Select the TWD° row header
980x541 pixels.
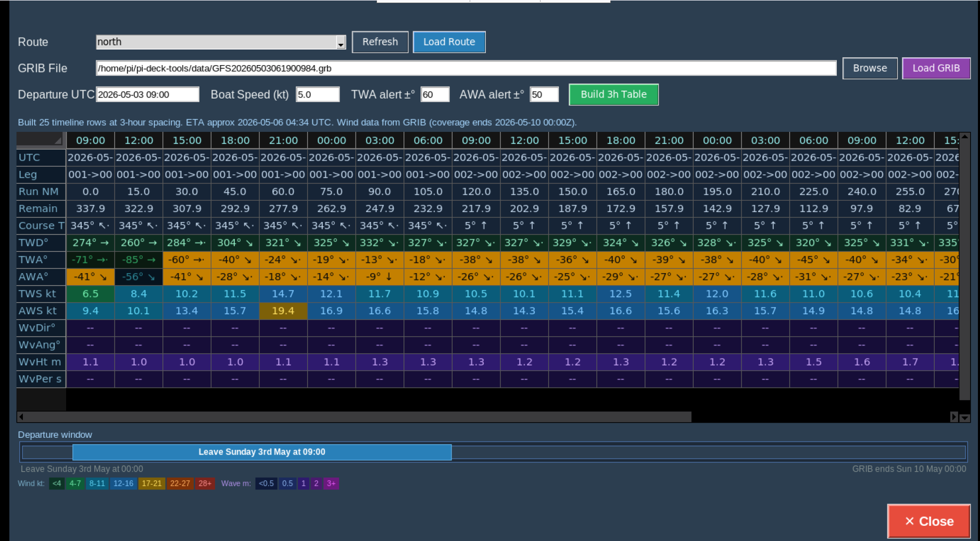click(x=41, y=242)
